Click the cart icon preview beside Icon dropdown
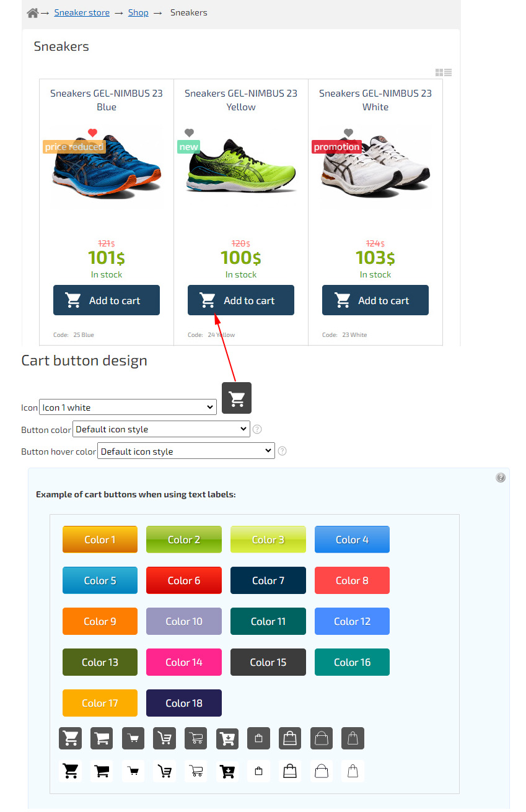 pyautogui.click(x=237, y=398)
